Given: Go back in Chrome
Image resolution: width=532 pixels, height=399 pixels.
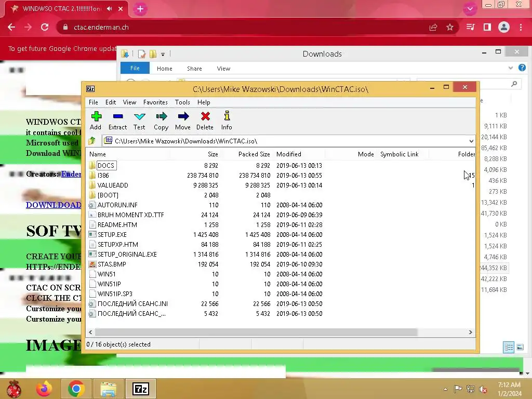Looking at the screenshot, I should [x=11, y=27].
